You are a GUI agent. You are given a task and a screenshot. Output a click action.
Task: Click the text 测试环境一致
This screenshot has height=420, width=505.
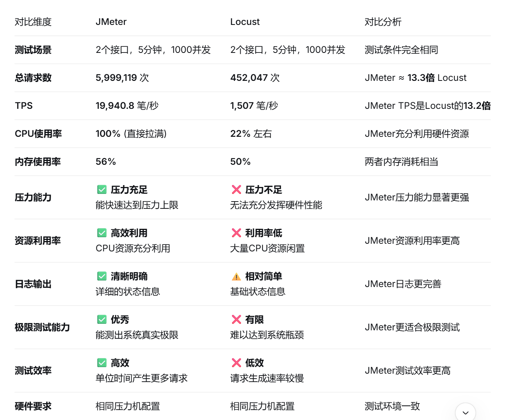coord(392,406)
